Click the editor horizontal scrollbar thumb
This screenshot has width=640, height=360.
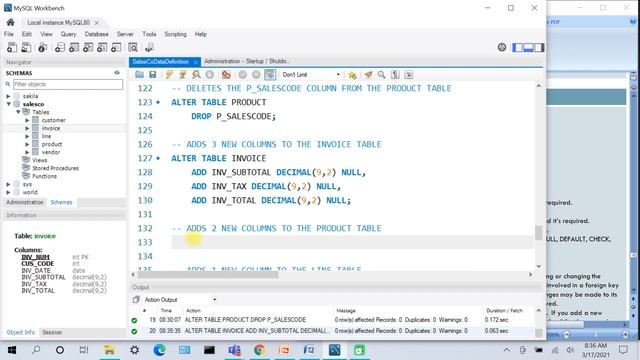click(x=208, y=275)
